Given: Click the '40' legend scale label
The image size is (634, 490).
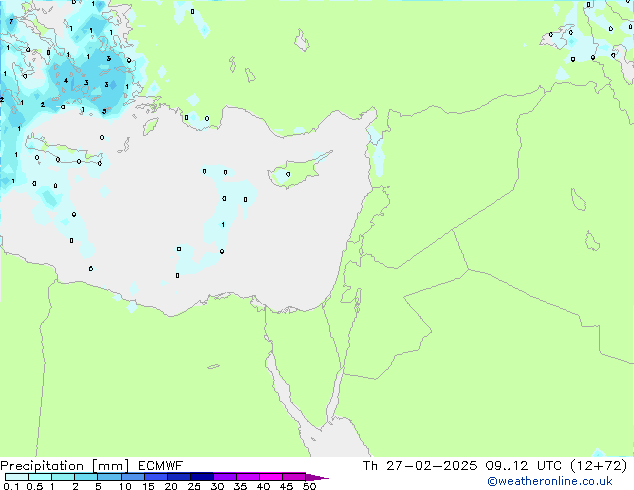Looking at the screenshot, I should click(263, 486).
